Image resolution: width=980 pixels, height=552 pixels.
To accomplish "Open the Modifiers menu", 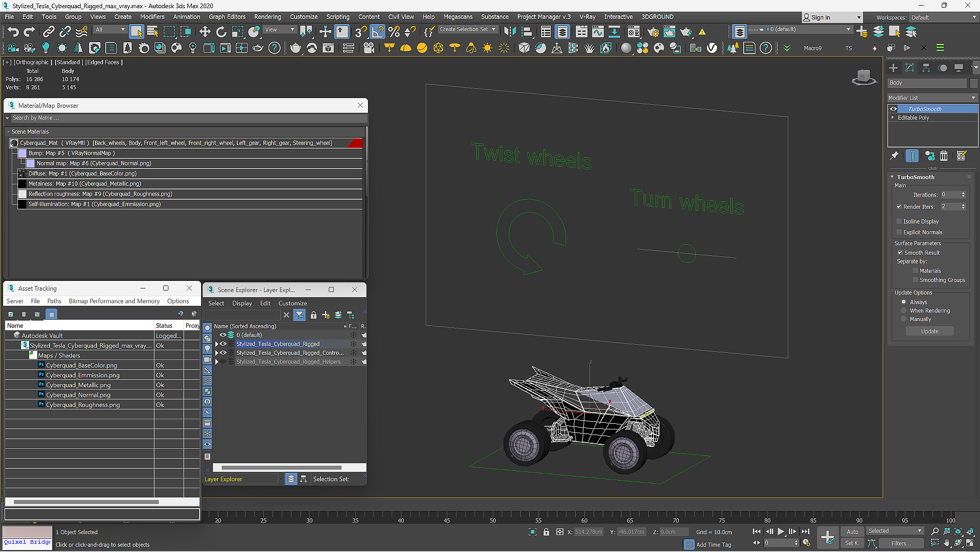I will (152, 17).
